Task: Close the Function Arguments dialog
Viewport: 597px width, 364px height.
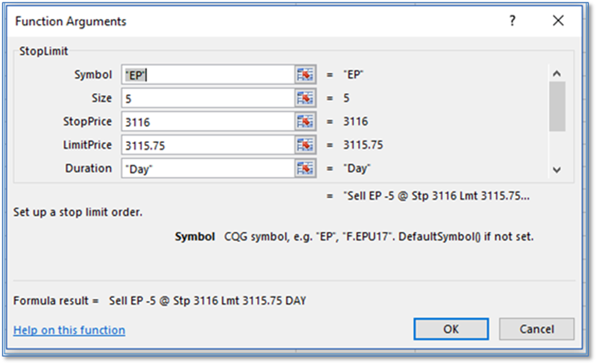Action: click(x=558, y=22)
